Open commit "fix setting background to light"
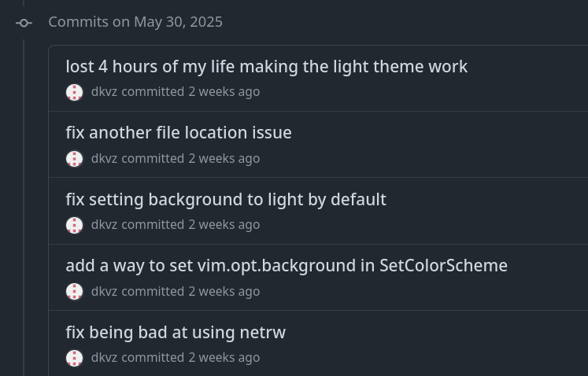 pyautogui.click(x=226, y=200)
